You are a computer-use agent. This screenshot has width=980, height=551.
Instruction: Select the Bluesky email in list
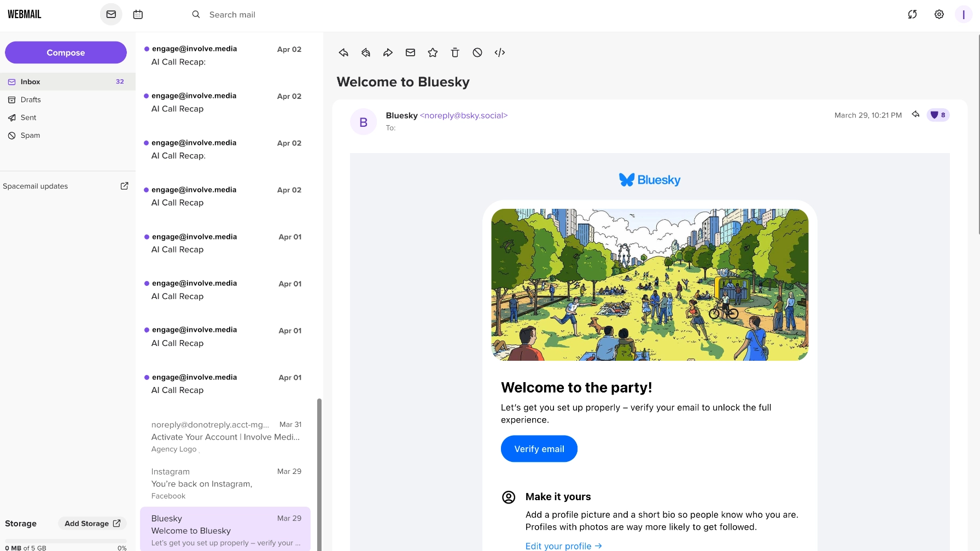click(x=226, y=529)
